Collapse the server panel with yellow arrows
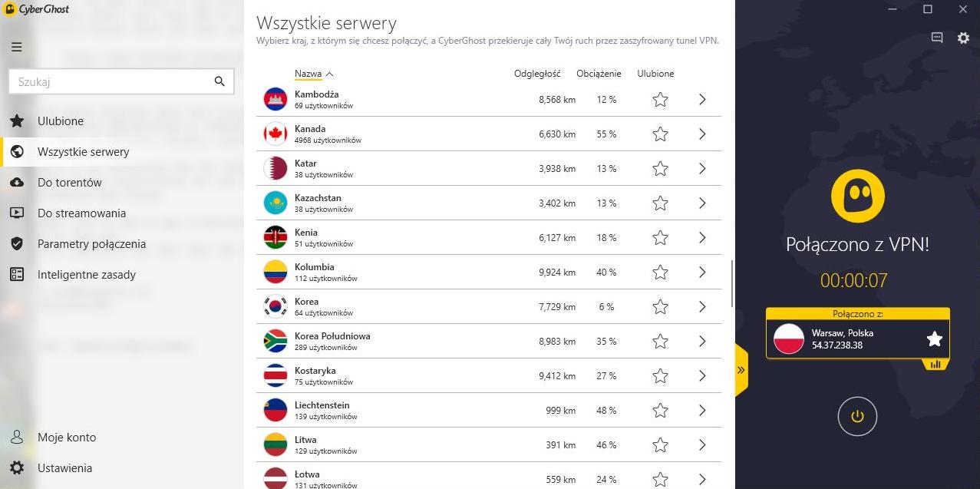The image size is (980, 489). [x=741, y=370]
